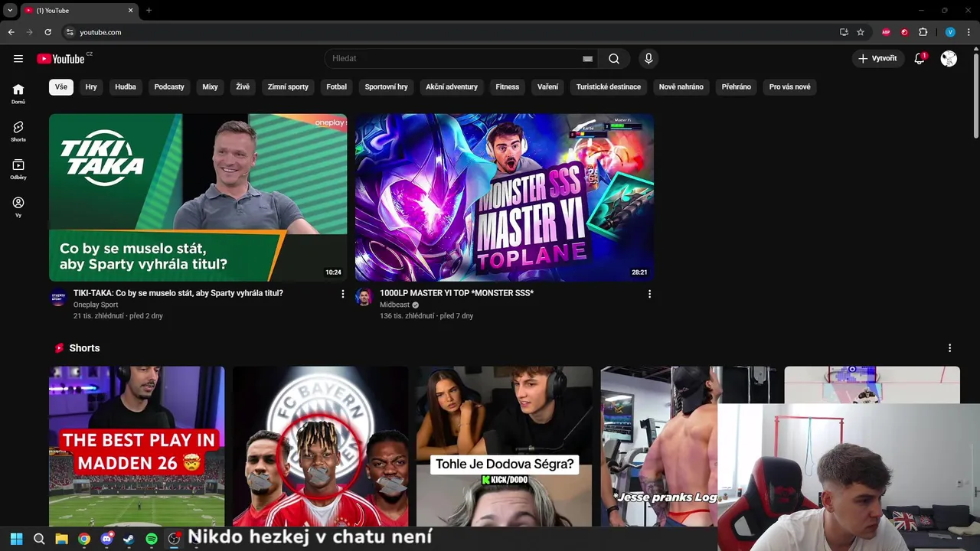Select the Akční adventury filter chip
Screen dimensions: 980x551
[x=452, y=86]
